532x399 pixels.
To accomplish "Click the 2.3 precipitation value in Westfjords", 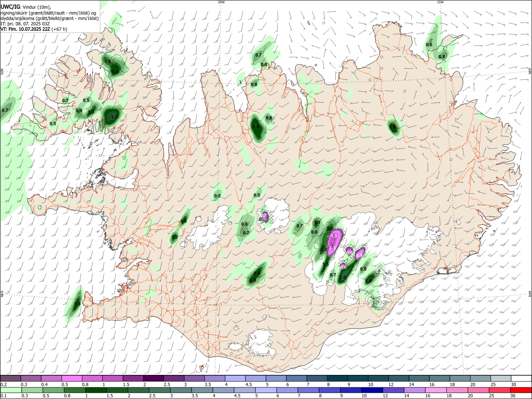I will [x=114, y=117].
